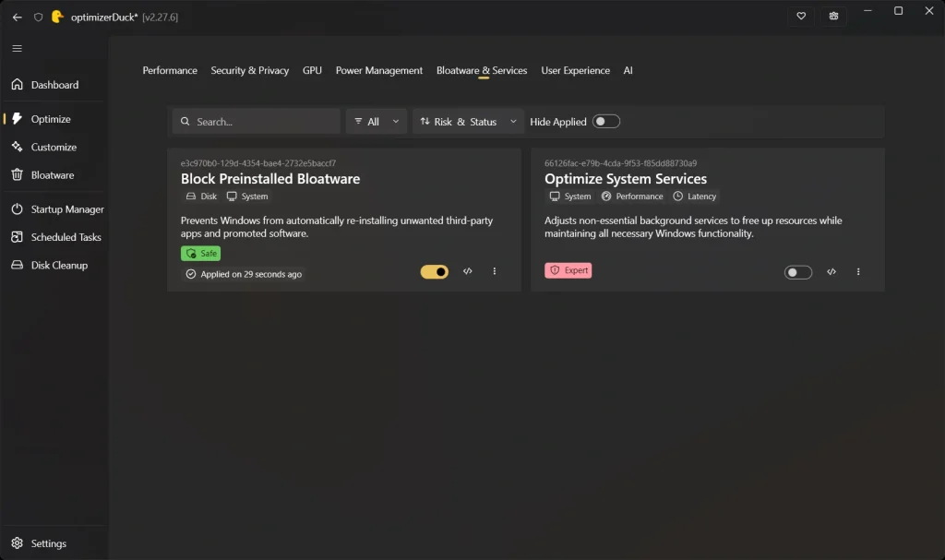The height and width of the screenshot is (560, 945).
Task: Click the bug report icon in title bar
Action: pos(833,17)
